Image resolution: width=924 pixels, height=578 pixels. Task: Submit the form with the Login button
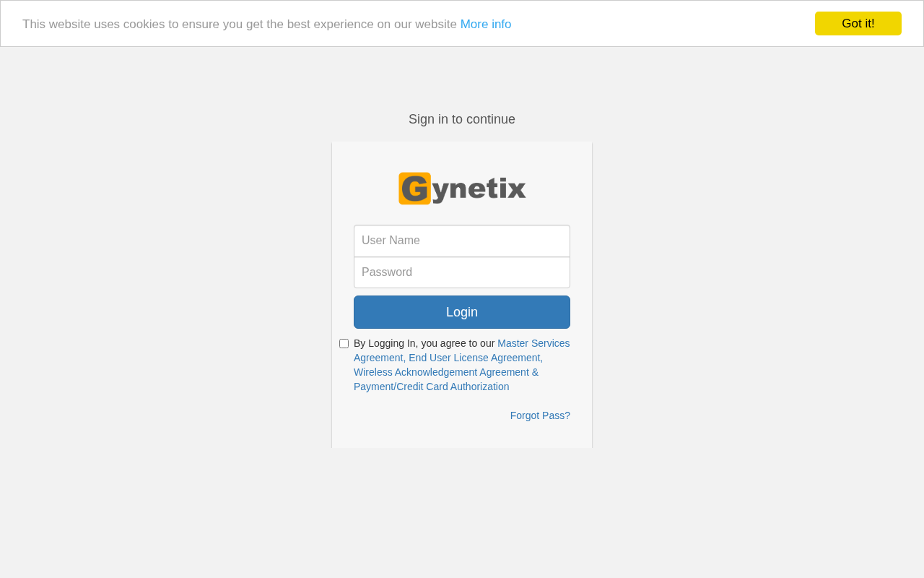pos(462,312)
